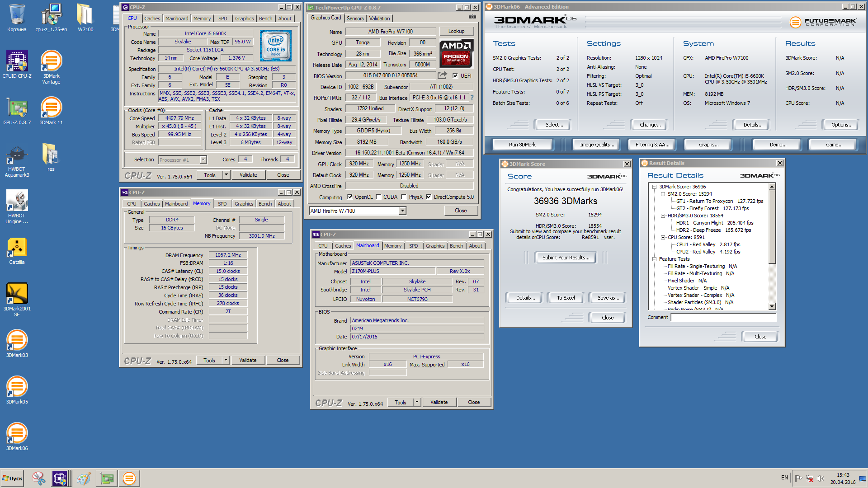Select the 3DMark05 desktop shortcut
The image size is (868, 488).
pyautogui.click(x=17, y=390)
